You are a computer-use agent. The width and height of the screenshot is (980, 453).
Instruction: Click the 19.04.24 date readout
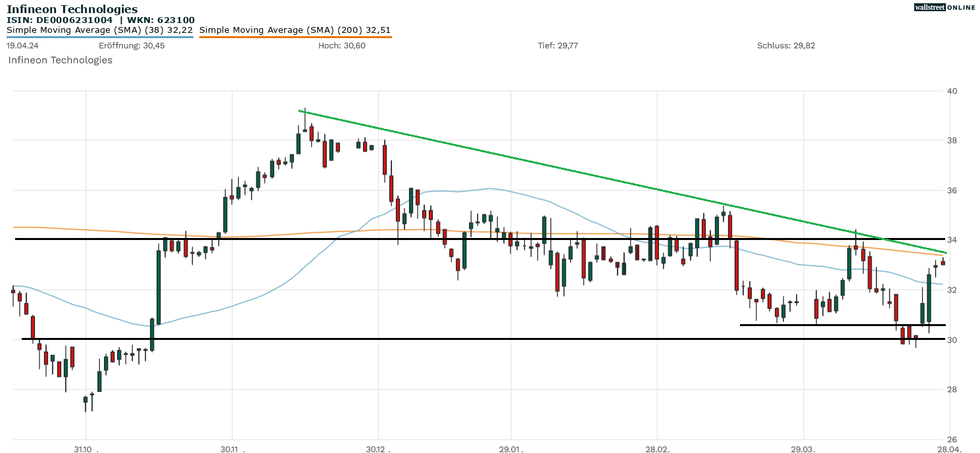coord(21,45)
